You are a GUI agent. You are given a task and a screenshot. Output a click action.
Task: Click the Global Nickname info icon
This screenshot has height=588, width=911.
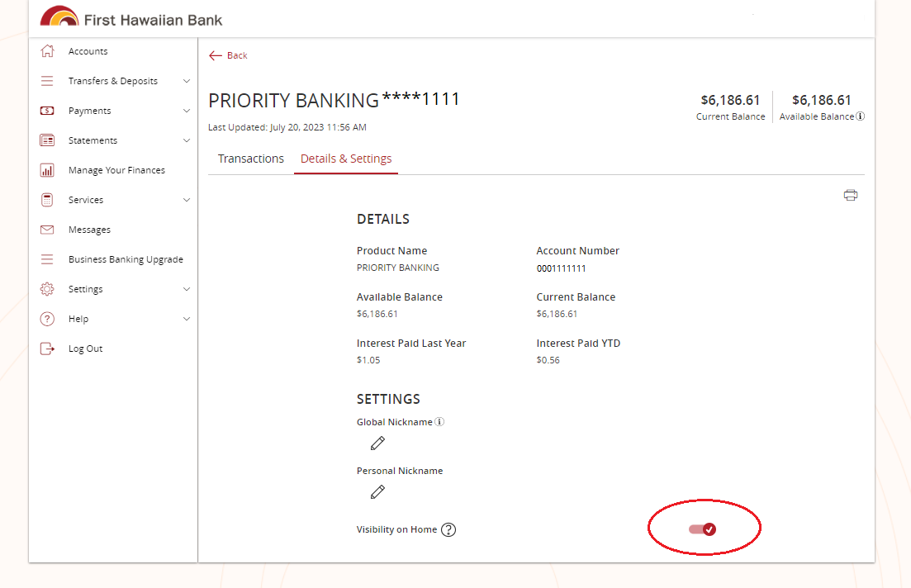click(x=440, y=422)
